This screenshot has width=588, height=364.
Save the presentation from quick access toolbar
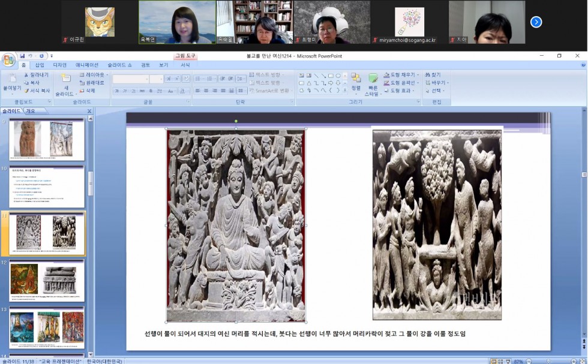23,56
